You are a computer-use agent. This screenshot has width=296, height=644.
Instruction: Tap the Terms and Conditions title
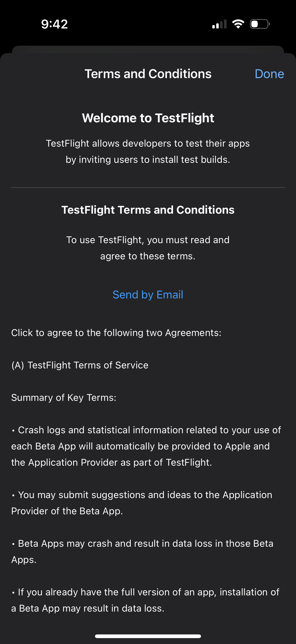[148, 74]
